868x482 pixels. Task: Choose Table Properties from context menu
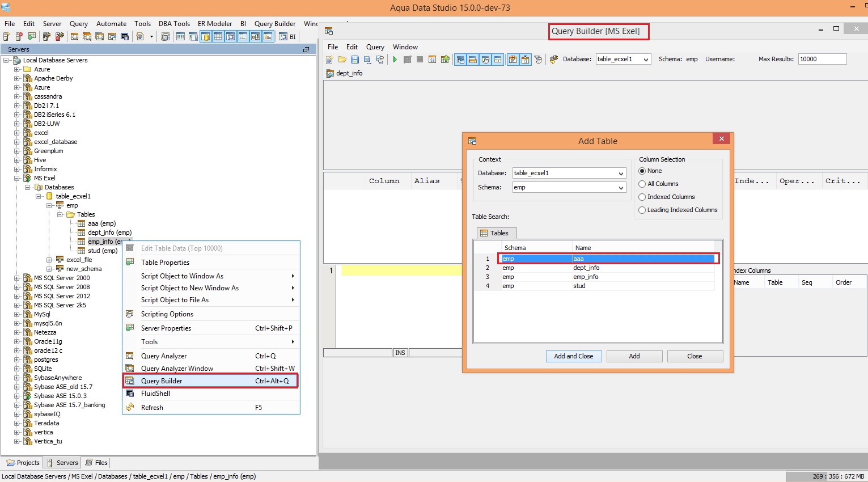[212, 263]
